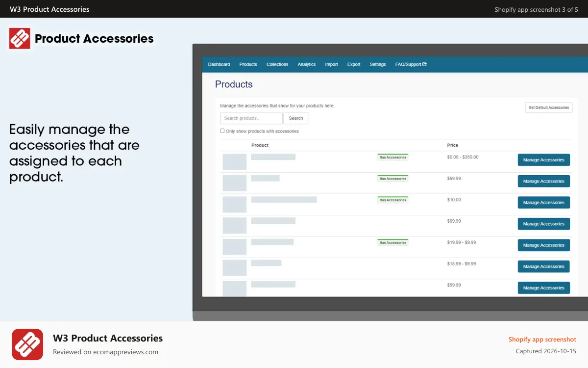Click the Product column header

coord(260,145)
